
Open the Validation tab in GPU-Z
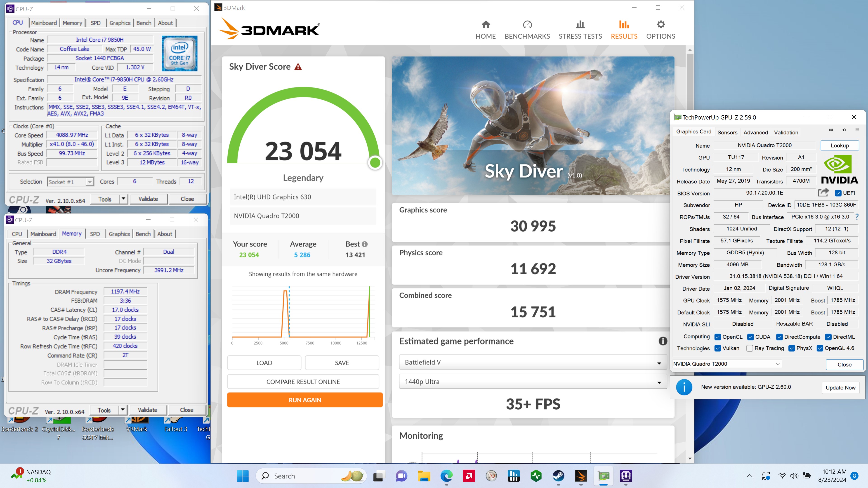786,132
